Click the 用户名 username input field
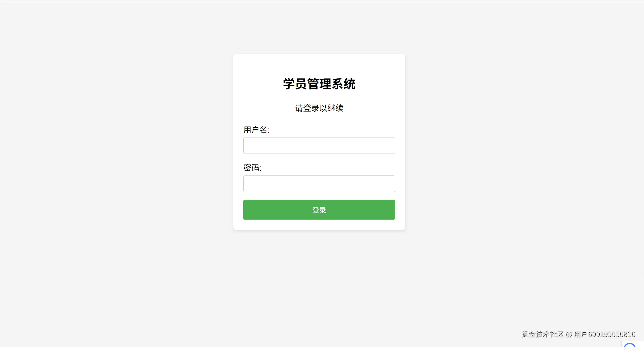This screenshot has width=644, height=347. 319,146
